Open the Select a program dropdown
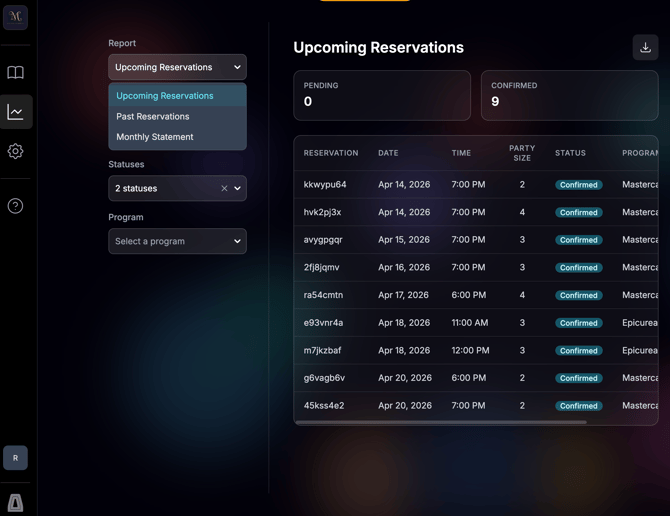The image size is (670, 516). (x=177, y=241)
